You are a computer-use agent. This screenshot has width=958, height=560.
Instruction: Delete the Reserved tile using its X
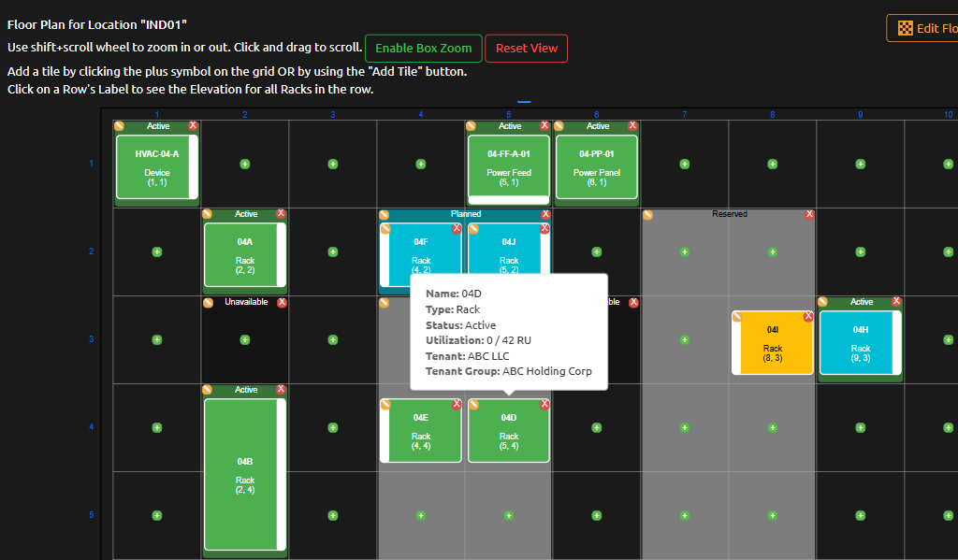click(x=810, y=214)
